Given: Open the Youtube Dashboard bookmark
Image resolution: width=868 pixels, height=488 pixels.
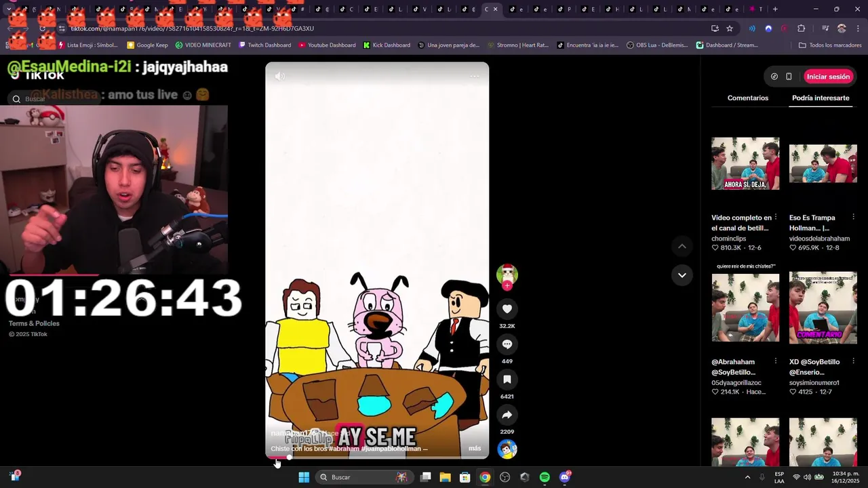Looking at the screenshot, I should (327, 45).
